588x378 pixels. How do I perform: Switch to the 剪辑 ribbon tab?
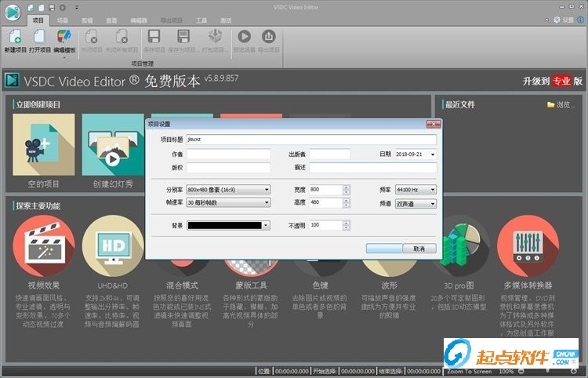(x=87, y=20)
